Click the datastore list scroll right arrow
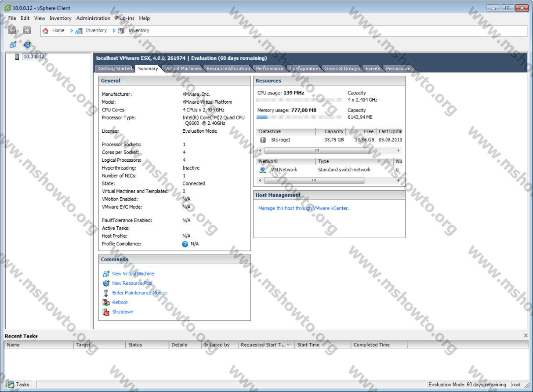533x392 pixels. click(399, 151)
